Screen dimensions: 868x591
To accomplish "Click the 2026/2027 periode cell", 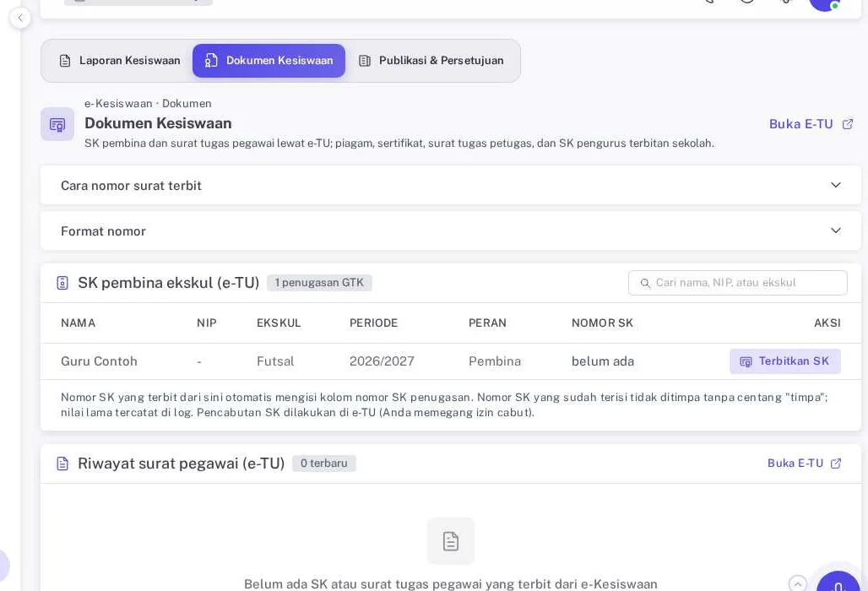I will [x=382, y=361].
